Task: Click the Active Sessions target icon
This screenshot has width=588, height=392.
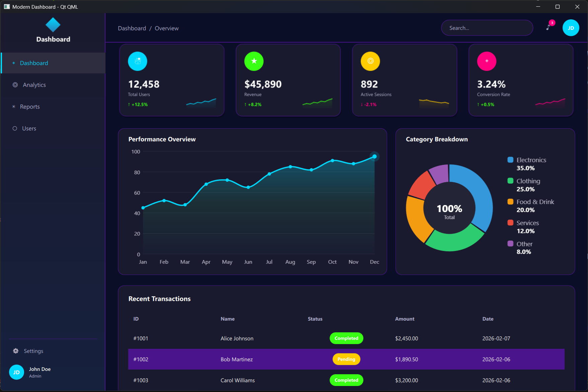Action: 370,61
